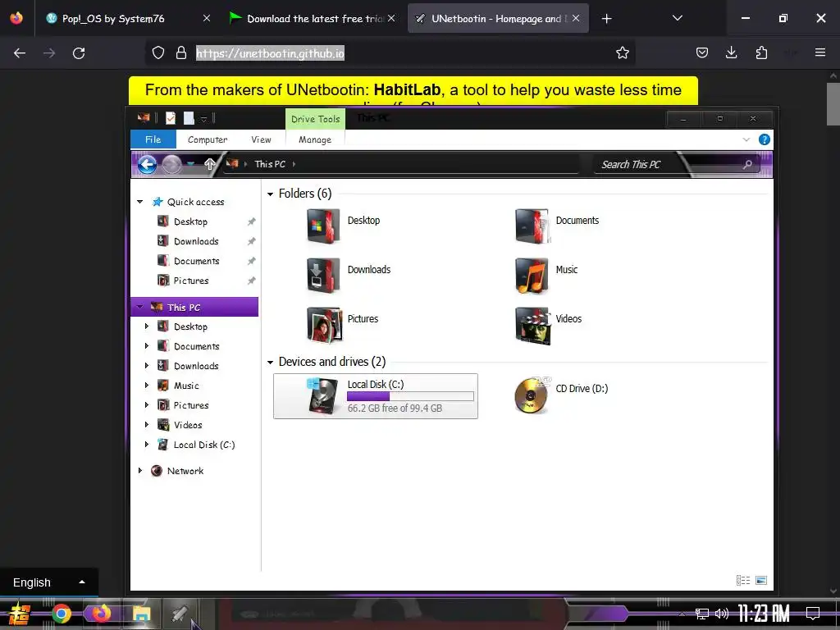Open the Desktop folder icon in main pane

(x=323, y=226)
